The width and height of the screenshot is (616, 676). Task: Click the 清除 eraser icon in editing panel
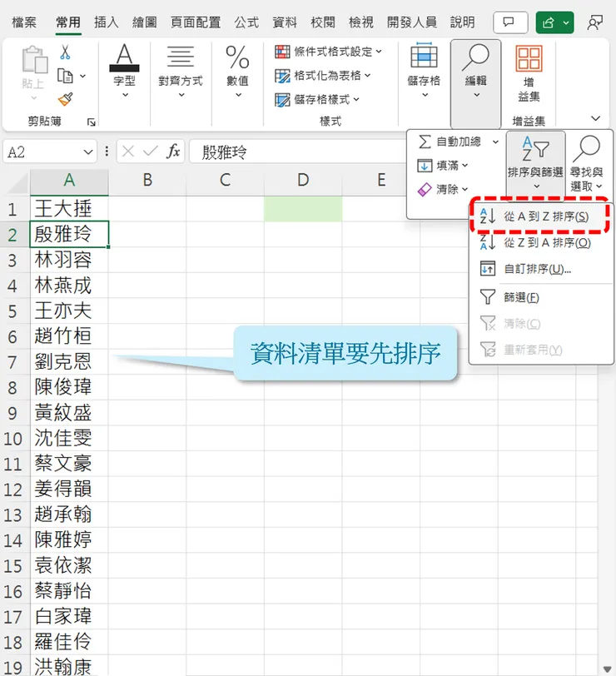(x=425, y=189)
